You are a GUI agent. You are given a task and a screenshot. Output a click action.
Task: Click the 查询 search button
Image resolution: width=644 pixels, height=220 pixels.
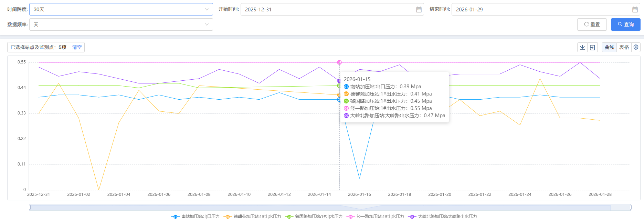pyautogui.click(x=625, y=24)
